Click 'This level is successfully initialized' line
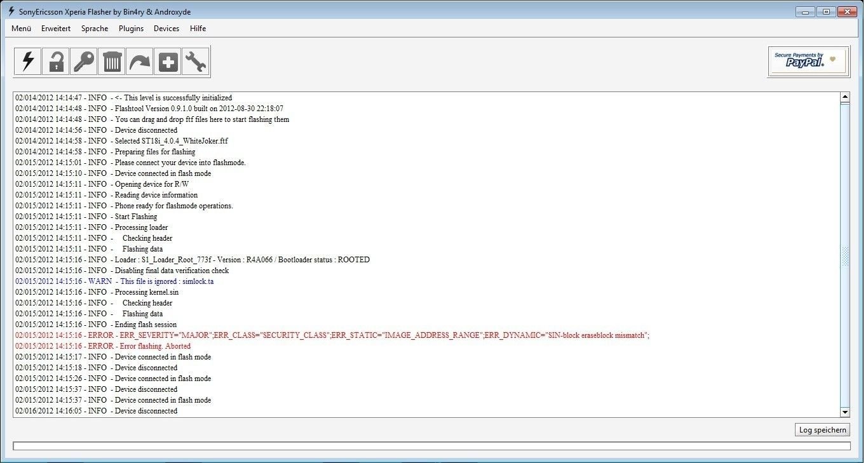Screen dimensions: 868x463 click(124, 98)
